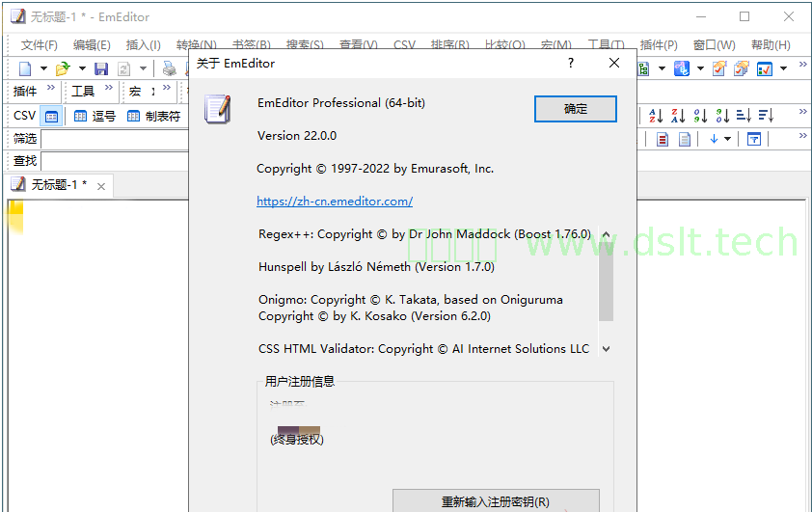
Task: Open dropdown beside the ABC encoding icon
Action: coord(700,68)
